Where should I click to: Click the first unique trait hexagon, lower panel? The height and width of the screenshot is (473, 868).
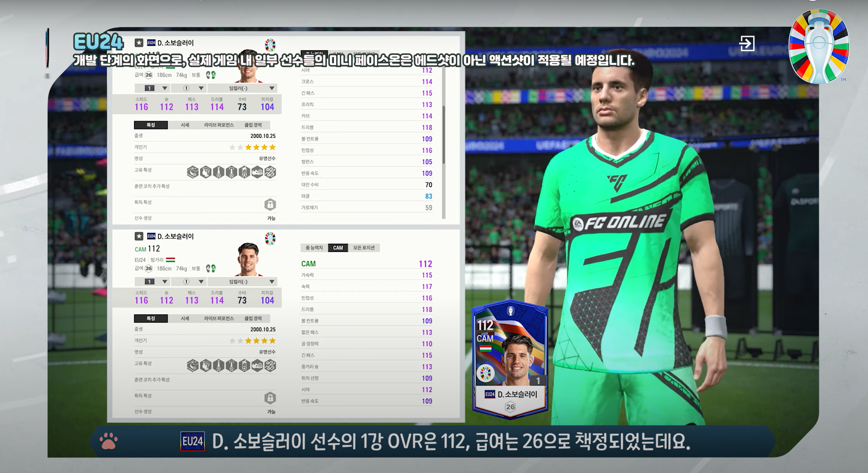[x=193, y=365]
